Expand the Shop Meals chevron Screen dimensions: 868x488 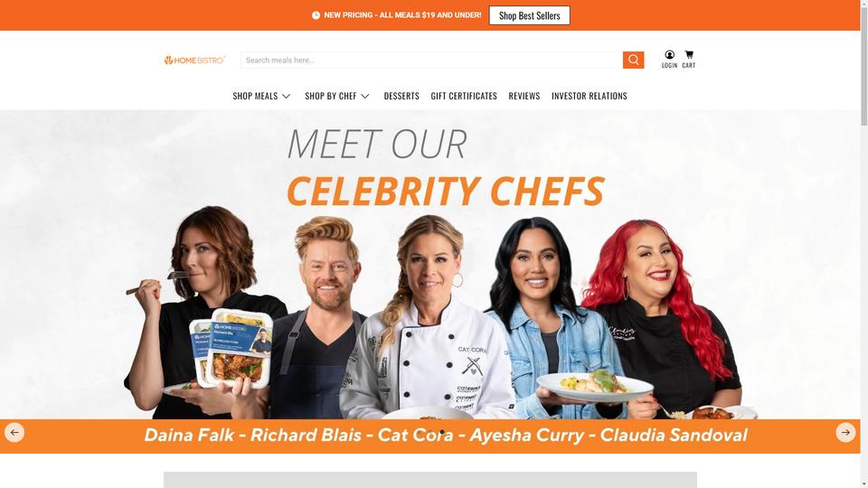(x=287, y=97)
